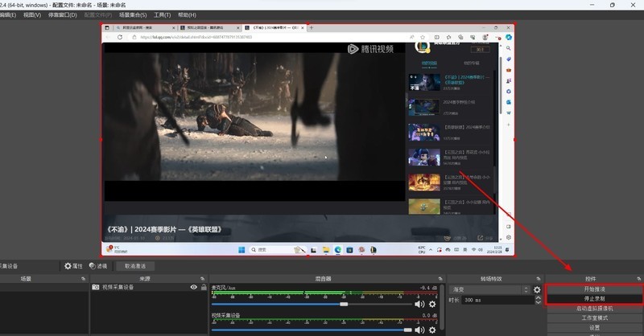Click Edge sidebar search icon in preview
This screenshot has height=336, width=644.
tap(509, 48)
